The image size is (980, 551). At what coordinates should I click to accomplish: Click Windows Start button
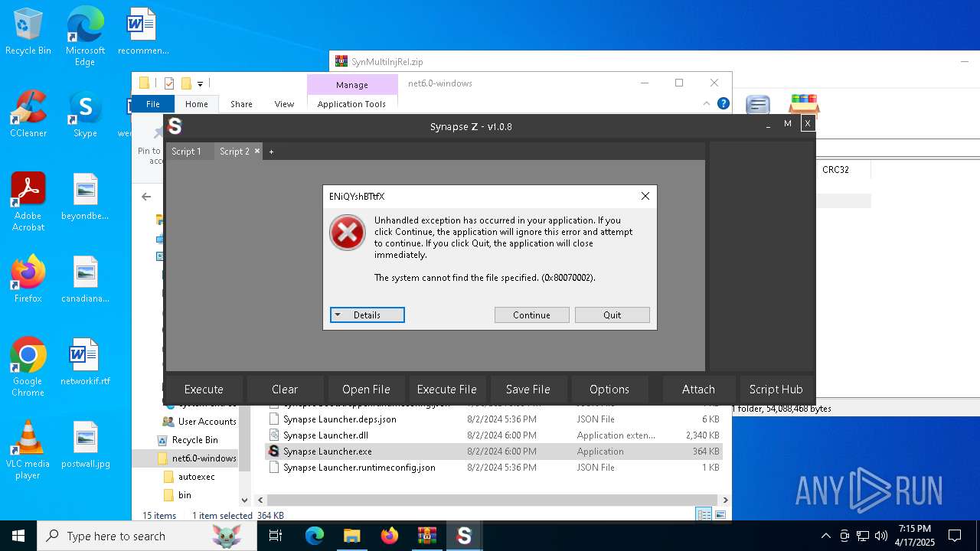pos(18,536)
